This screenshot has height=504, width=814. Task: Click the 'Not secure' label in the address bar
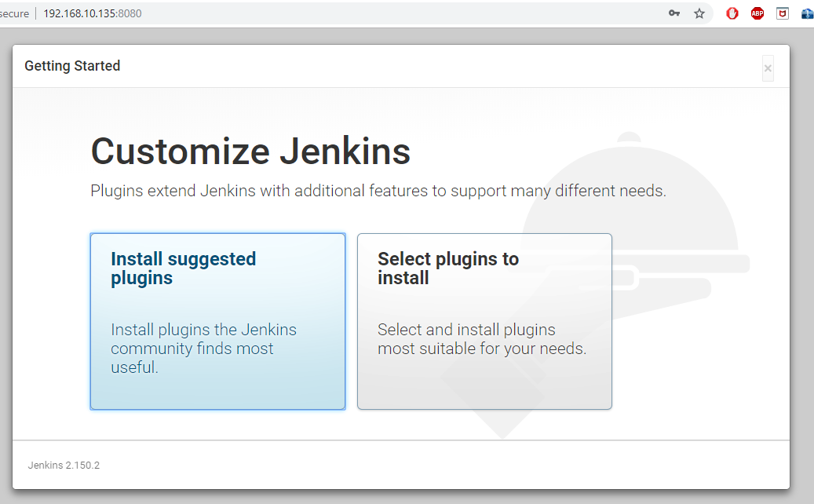click(x=15, y=13)
